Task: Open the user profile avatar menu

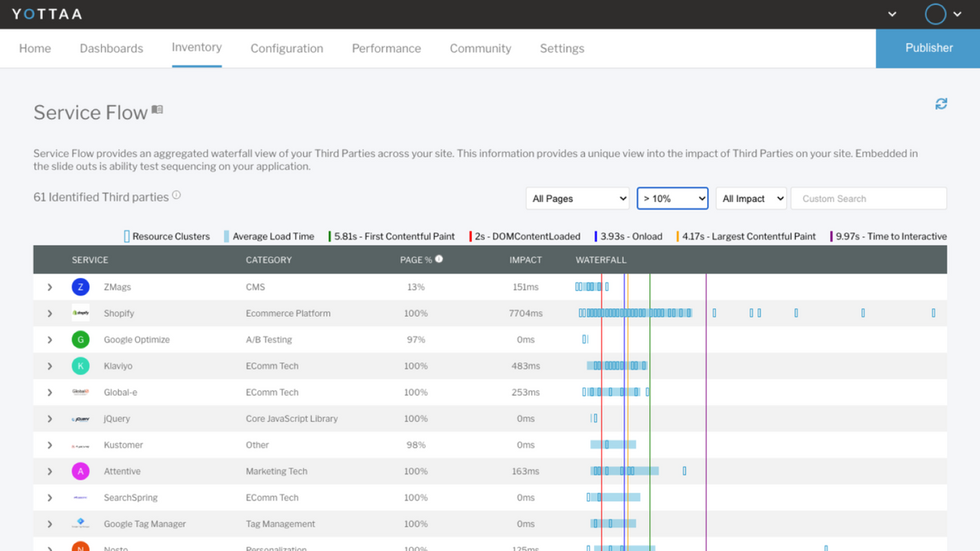Action: click(x=936, y=14)
